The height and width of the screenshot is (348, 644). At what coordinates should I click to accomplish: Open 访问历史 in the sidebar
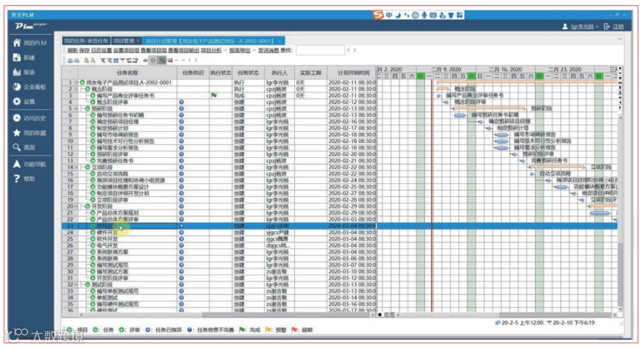tap(29, 118)
